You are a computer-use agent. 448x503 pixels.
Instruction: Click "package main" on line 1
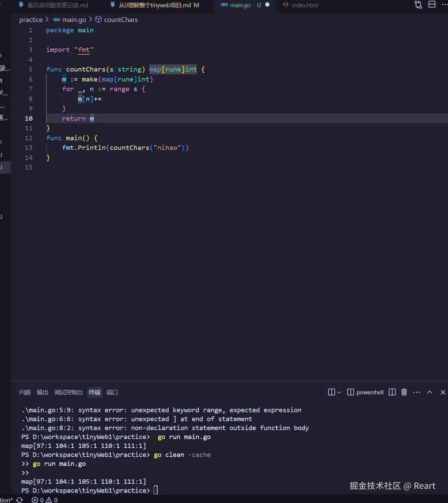pyautogui.click(x=70, y=30)
